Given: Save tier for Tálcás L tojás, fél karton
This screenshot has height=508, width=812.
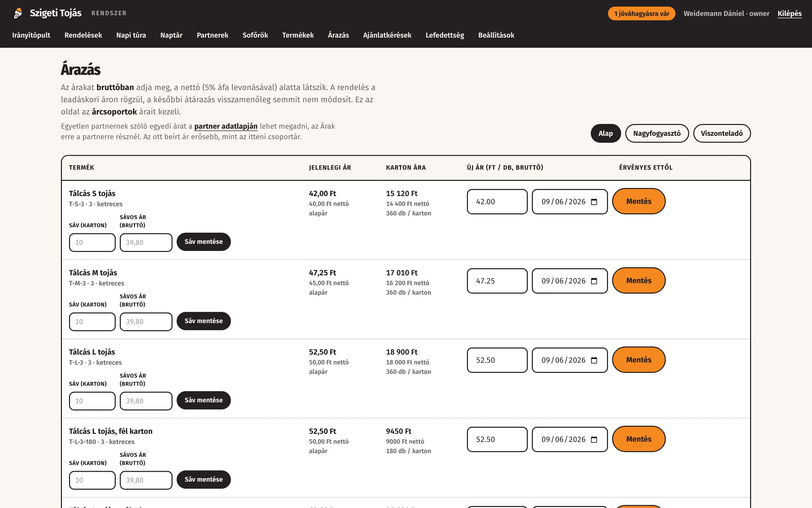Looking at the screenshot, I should coord(204,480).
